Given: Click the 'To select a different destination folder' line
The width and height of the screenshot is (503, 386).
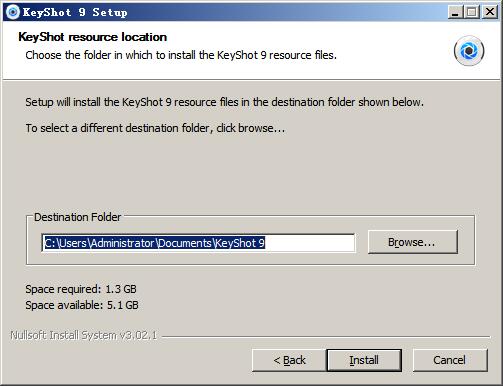Looking at the screenshot, I should click(155, 128).
